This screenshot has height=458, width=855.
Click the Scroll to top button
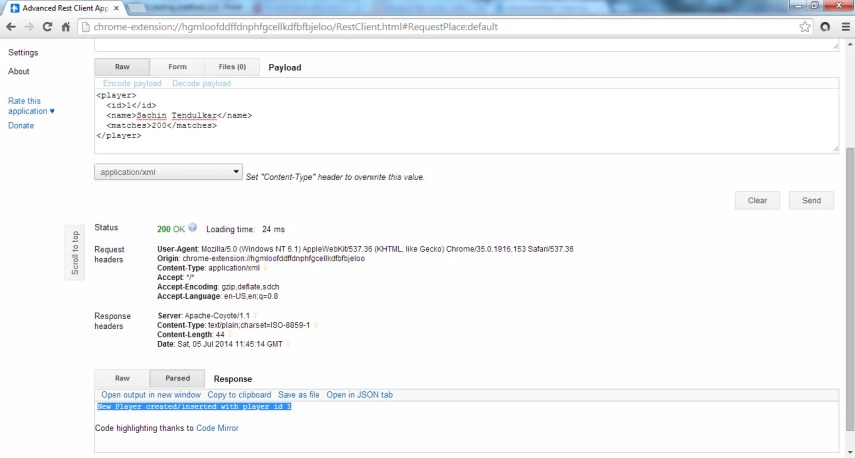click(x=75, y=252)
